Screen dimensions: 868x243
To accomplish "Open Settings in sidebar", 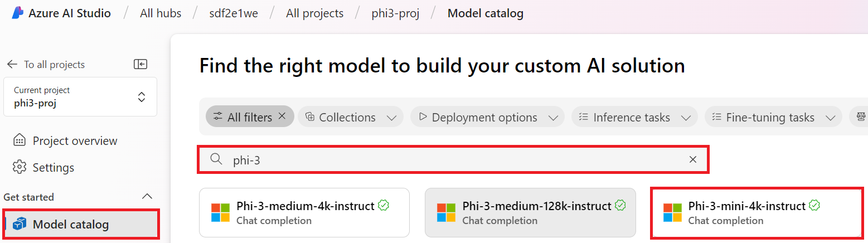I will (x=43, y=167).
